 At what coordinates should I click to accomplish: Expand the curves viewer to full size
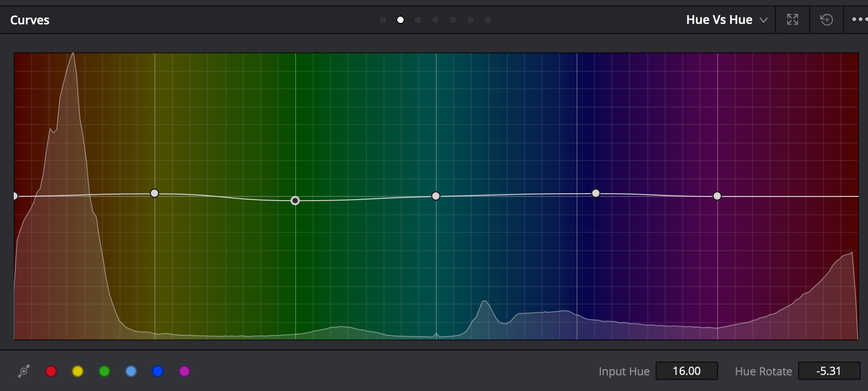pos(793,20)
